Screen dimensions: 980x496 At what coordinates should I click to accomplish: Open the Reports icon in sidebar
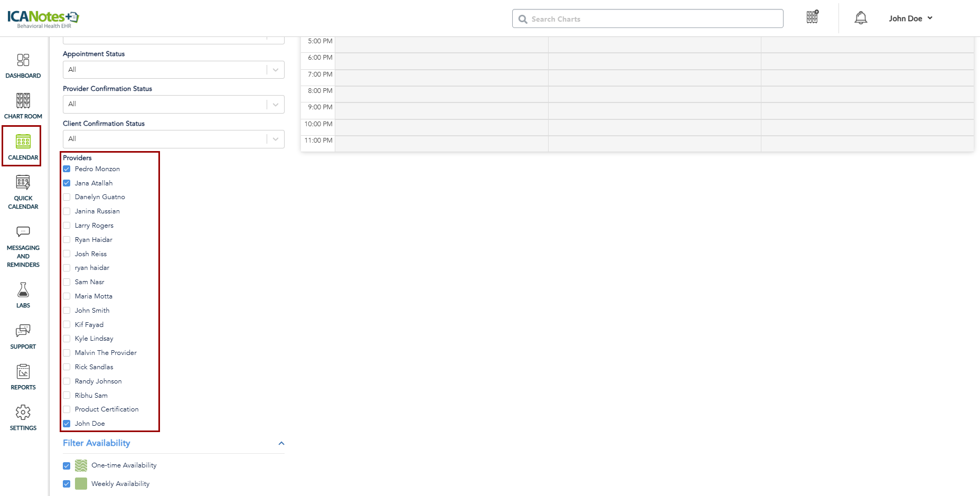(x=23, y=377)
